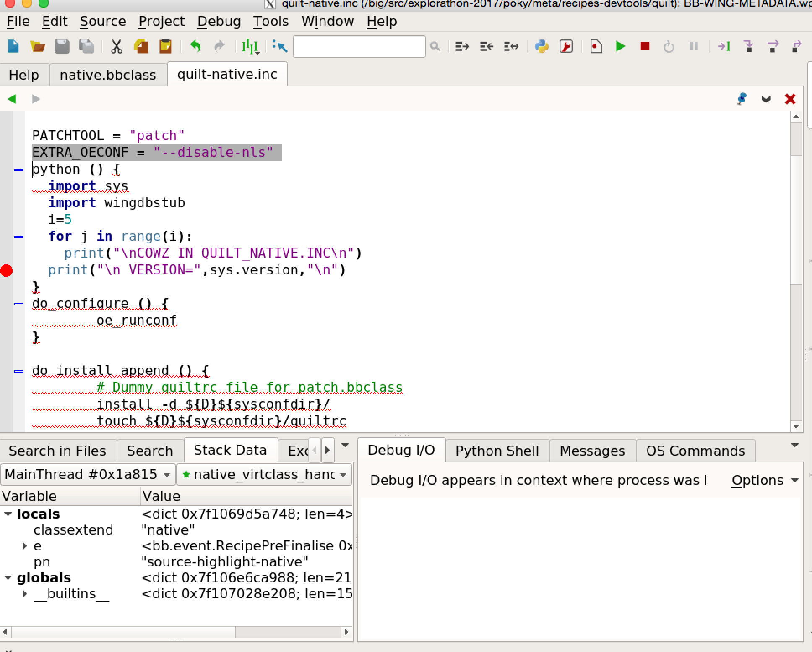Screen dimensions: 812x652
Task: Collapse the locals tree node
Action: (8, 514)
